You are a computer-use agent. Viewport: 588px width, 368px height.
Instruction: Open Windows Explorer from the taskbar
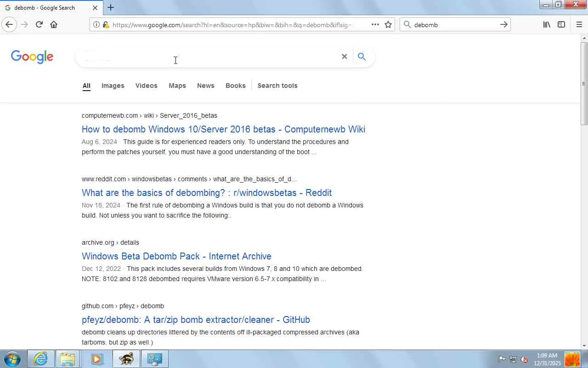[68, 359]
